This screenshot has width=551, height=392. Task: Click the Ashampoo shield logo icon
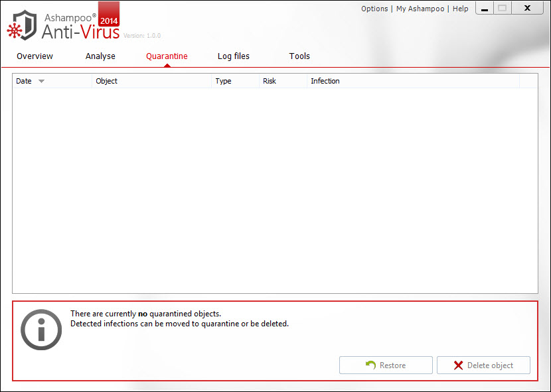pos(22,25)
